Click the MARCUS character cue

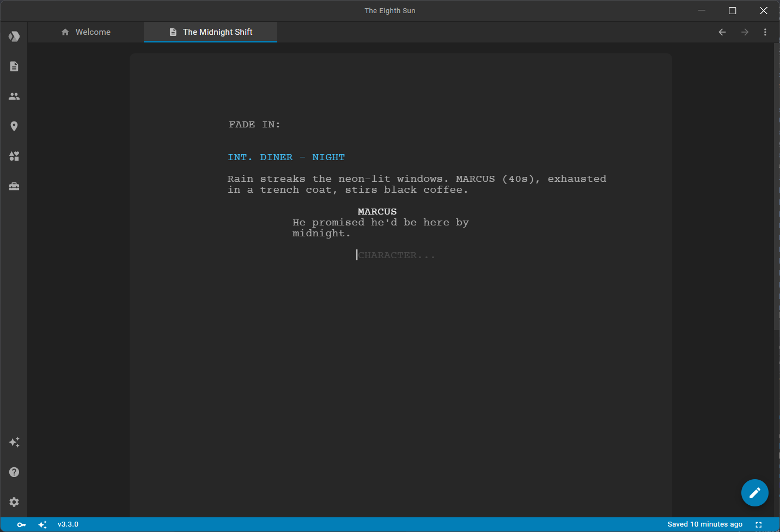click(x=377, y=211)
